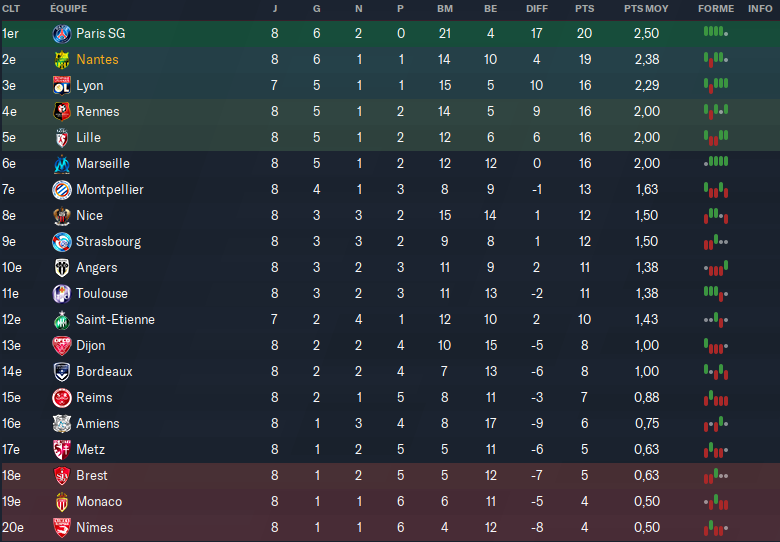Click the Bordeaux club logo

61,372
